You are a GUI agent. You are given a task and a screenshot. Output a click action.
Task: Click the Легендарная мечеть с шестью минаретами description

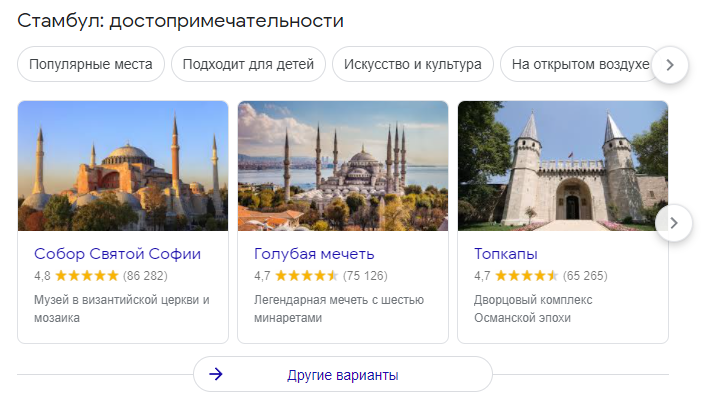[339, 309]
